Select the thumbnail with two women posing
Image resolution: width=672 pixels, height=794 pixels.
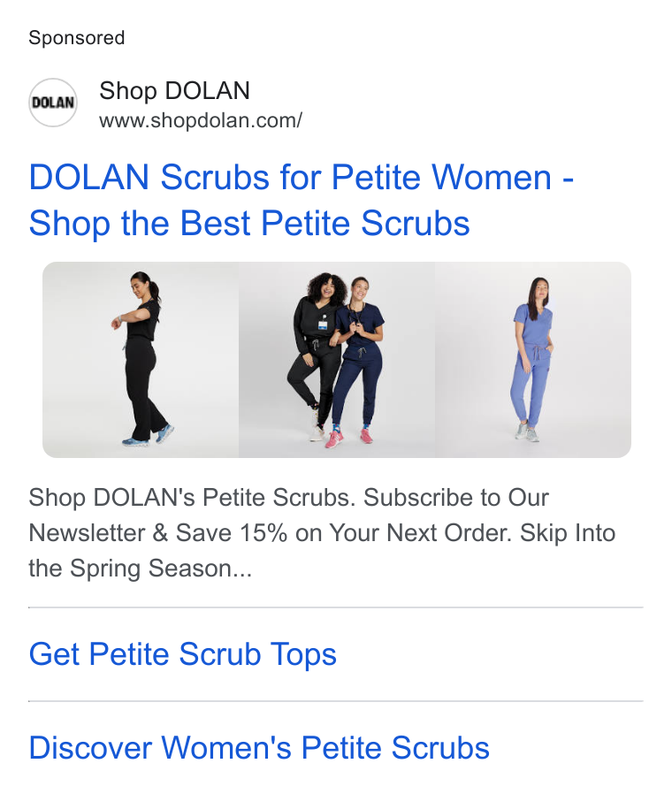337,360
